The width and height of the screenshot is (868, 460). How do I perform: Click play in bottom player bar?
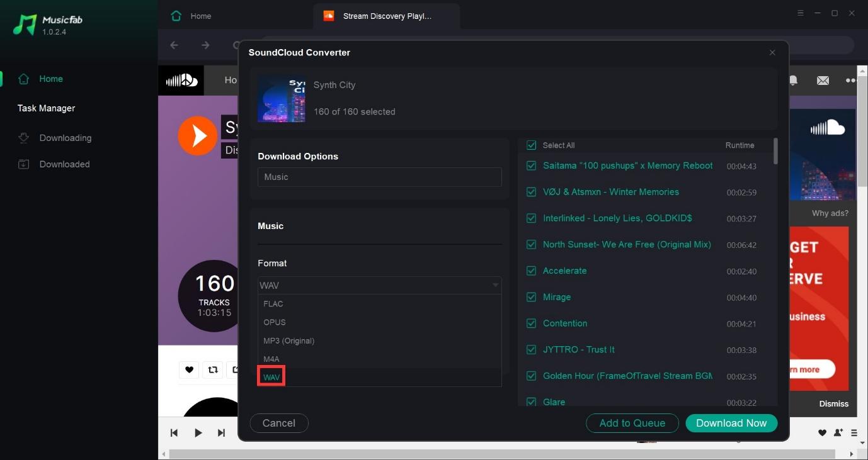(x=198, y=433)
